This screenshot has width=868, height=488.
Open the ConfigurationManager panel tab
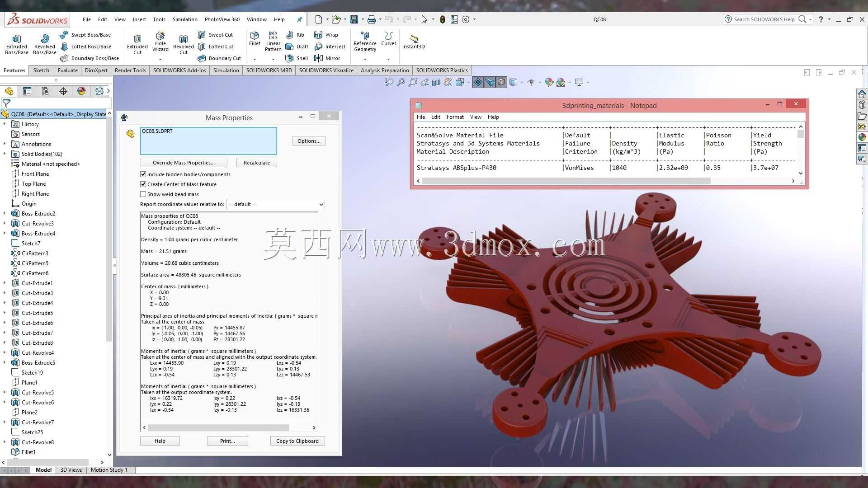(45, 91)
